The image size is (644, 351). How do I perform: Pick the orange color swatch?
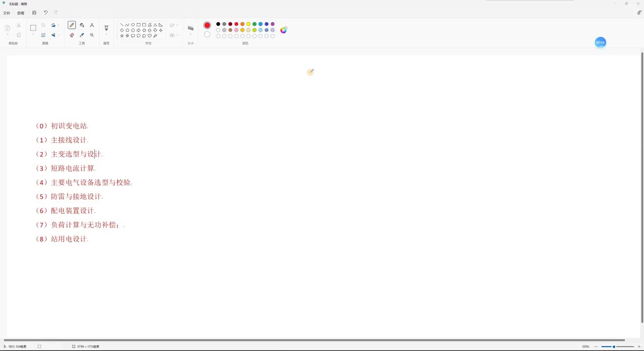pos(242,24)
